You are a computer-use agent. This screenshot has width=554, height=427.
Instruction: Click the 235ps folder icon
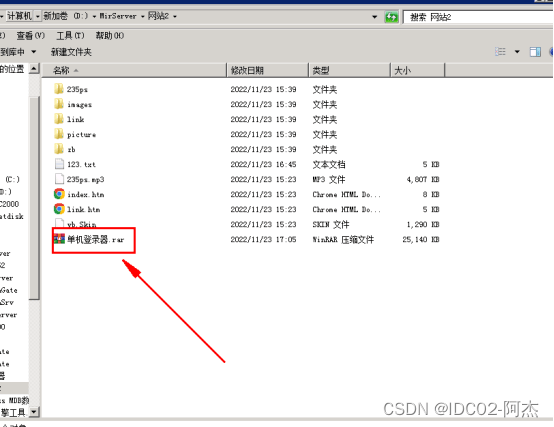(x=59, y=89)
